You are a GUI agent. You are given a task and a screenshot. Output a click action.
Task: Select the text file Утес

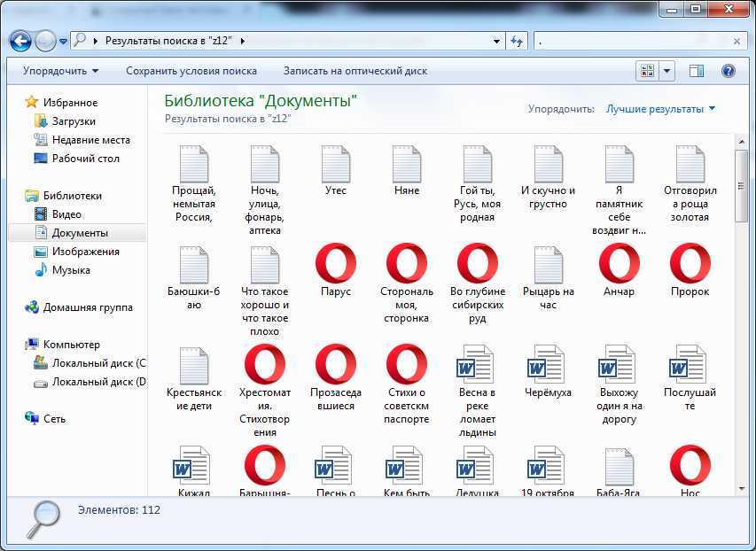pos(336,171)
